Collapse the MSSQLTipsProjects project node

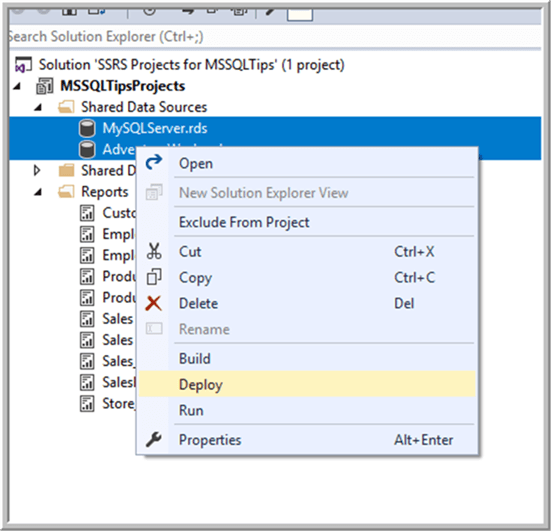tap(17, 86)
